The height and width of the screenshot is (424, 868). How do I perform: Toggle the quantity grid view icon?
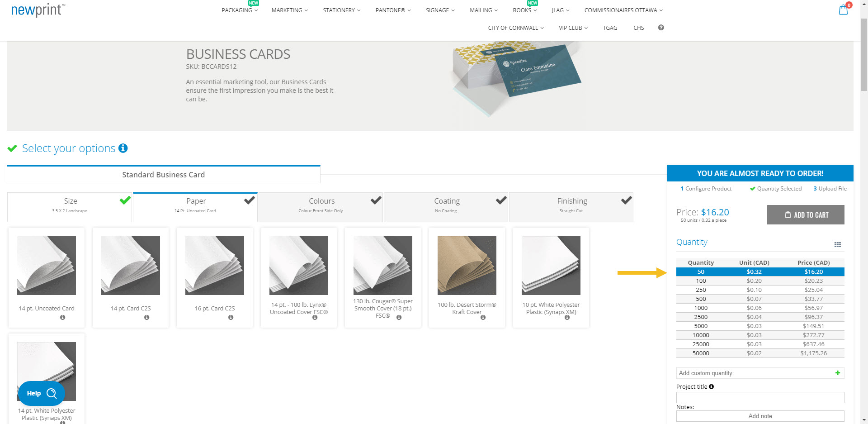(x=837, y=244)
